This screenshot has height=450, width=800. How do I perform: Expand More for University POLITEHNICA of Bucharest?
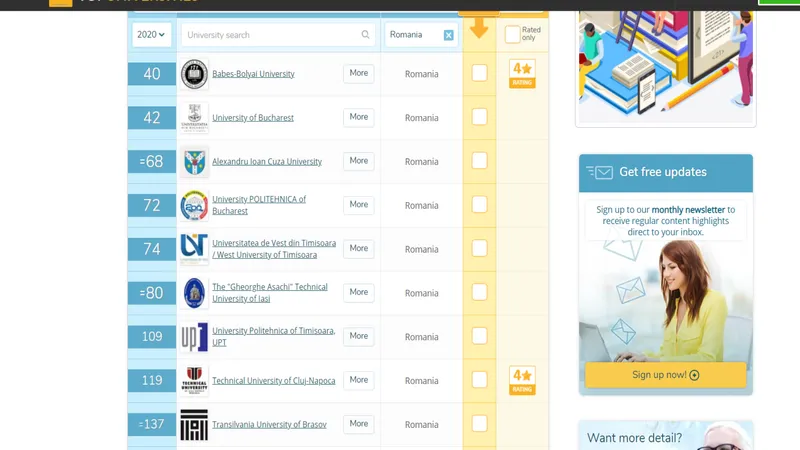359,205
